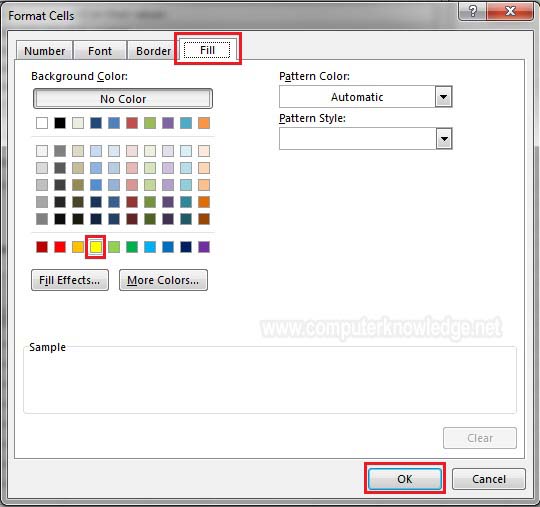This screenshot has height=507, width=540.
Task: Open the Fill Effects dialog
Action: (70, 280)
